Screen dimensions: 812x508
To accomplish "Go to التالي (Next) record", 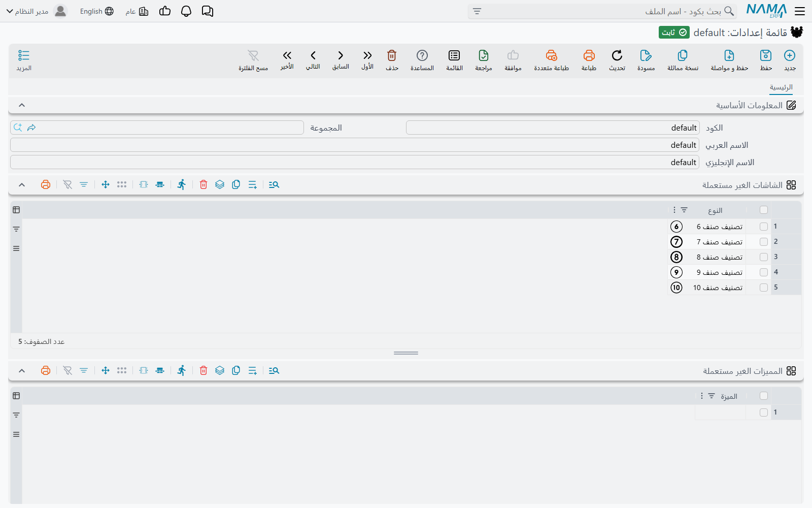I will 313,55.
